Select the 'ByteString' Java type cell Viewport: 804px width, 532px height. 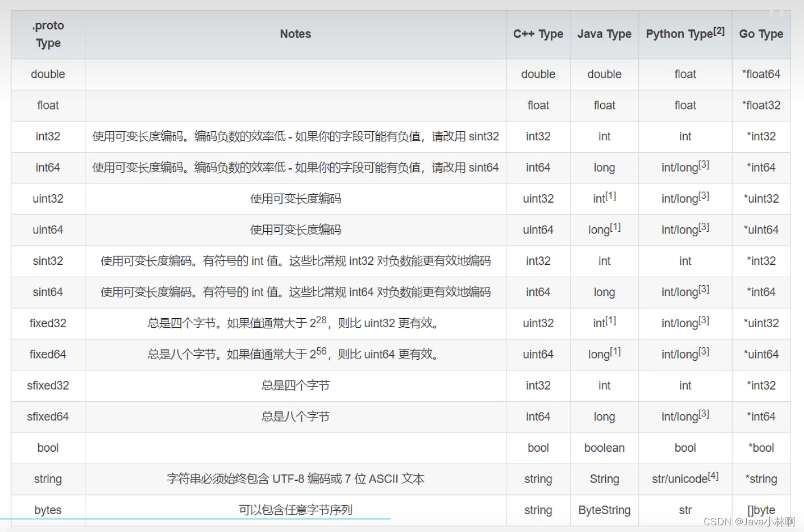(604, 510)
